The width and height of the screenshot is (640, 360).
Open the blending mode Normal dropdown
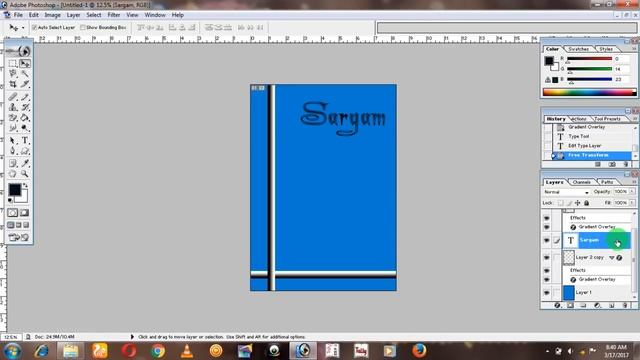pyautogui.click(x=566, y=192)
